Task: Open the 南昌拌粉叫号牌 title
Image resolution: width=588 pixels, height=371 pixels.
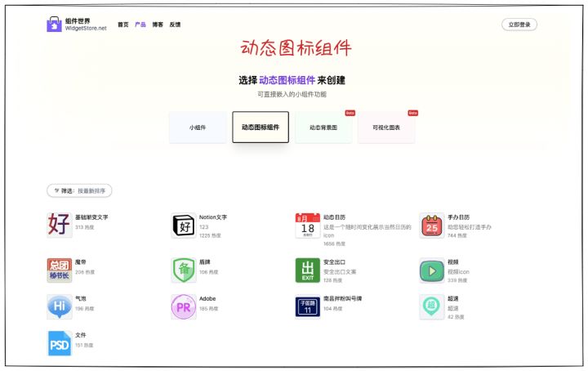Action: [x=343, y=298]
